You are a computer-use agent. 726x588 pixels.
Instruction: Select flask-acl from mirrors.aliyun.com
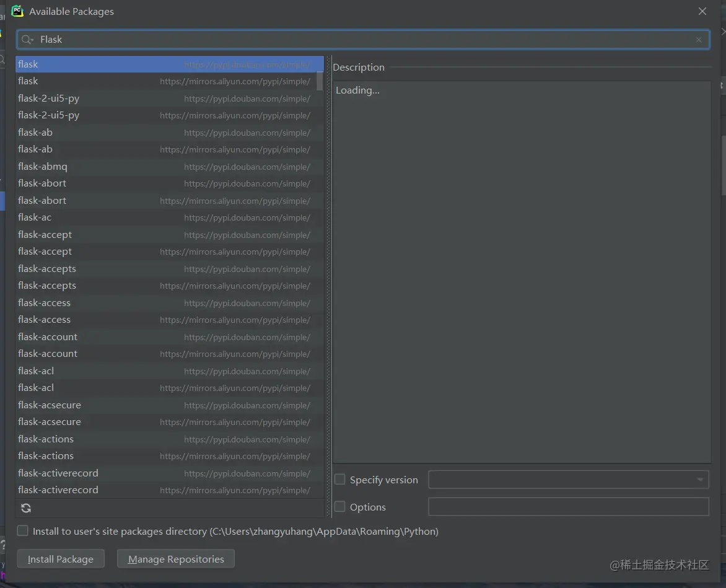pyautogui.click(x=170, y=388)
